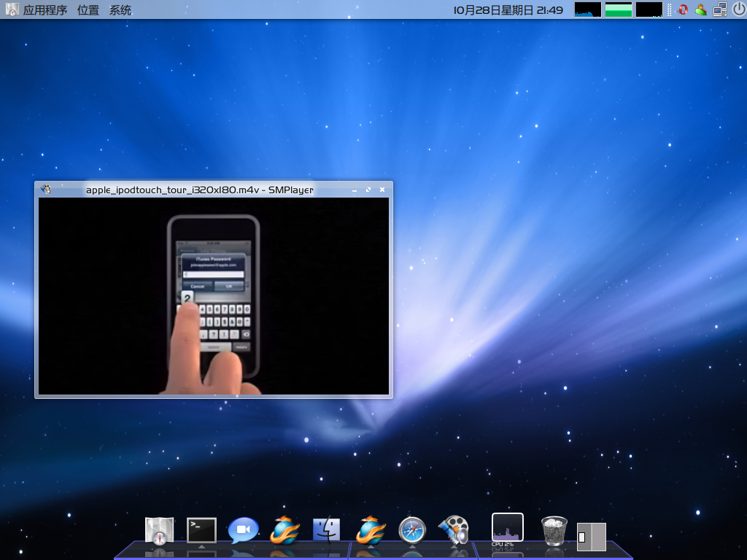The image size is (747, 560).
Task: Click the power shutdown button in panel
Action: pos(739,9)
